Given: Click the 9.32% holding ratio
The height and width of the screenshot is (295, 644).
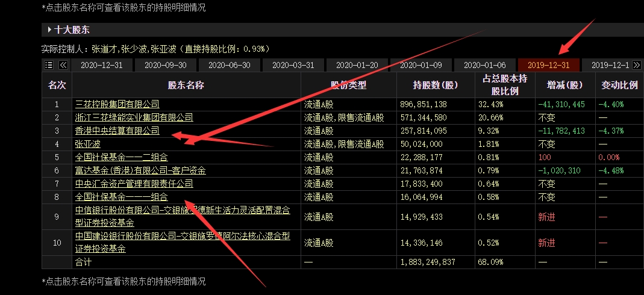Looking at the screenshot, I should [489, 131].
